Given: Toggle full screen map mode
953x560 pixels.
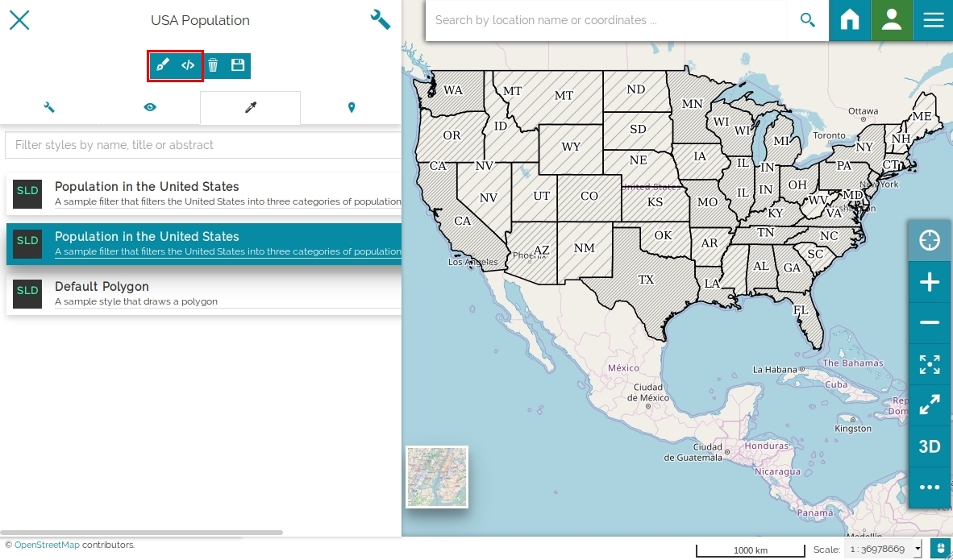Looking at the screenshot, I should [930, 405].
